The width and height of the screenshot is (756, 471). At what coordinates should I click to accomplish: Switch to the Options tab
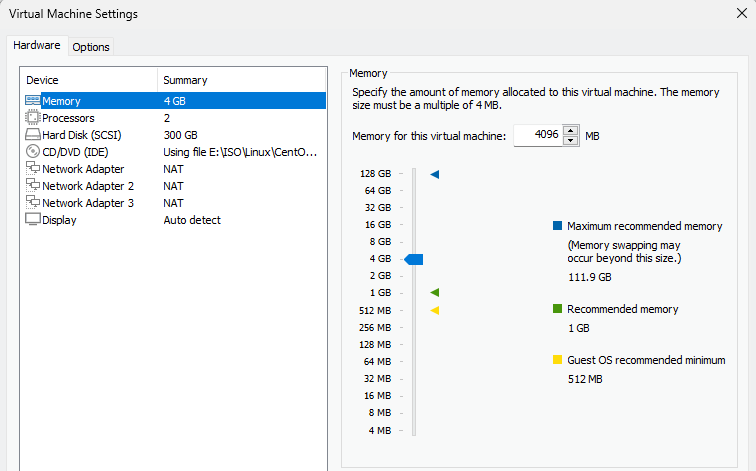pos(91,47)
